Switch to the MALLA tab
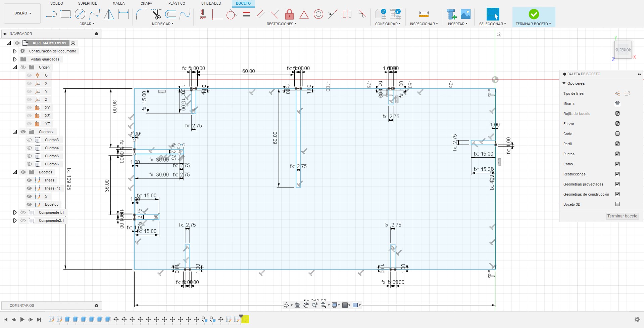 (x=119, y=3)
